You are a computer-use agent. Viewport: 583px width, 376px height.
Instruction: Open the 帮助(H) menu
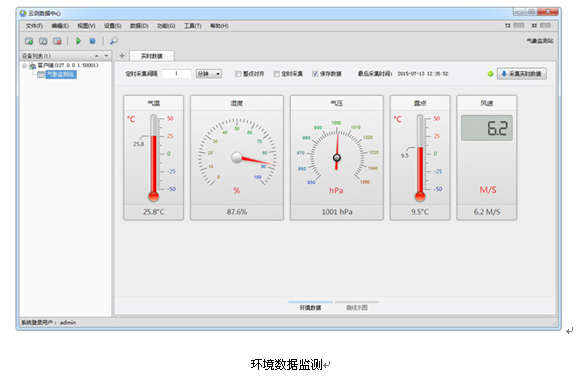(219, 26)
